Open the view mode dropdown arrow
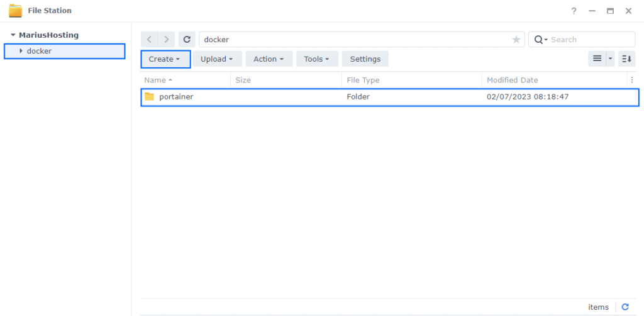Viewport: 644px width, 316px height. [x=610, y=59]
